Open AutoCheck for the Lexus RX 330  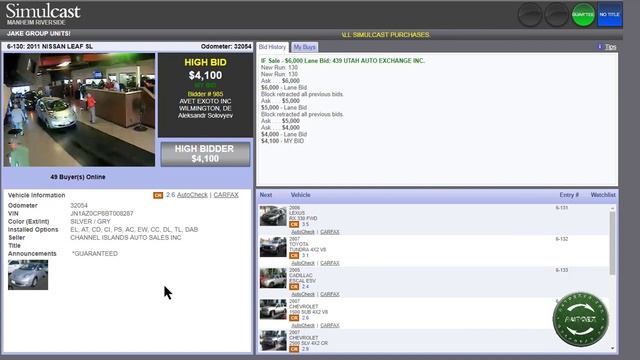click(303, 232)
